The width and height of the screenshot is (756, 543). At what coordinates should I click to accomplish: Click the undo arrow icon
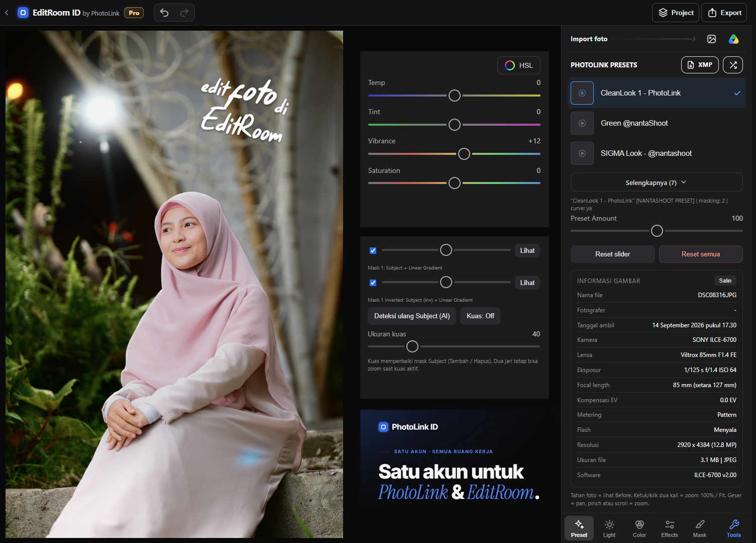(164, 13)
